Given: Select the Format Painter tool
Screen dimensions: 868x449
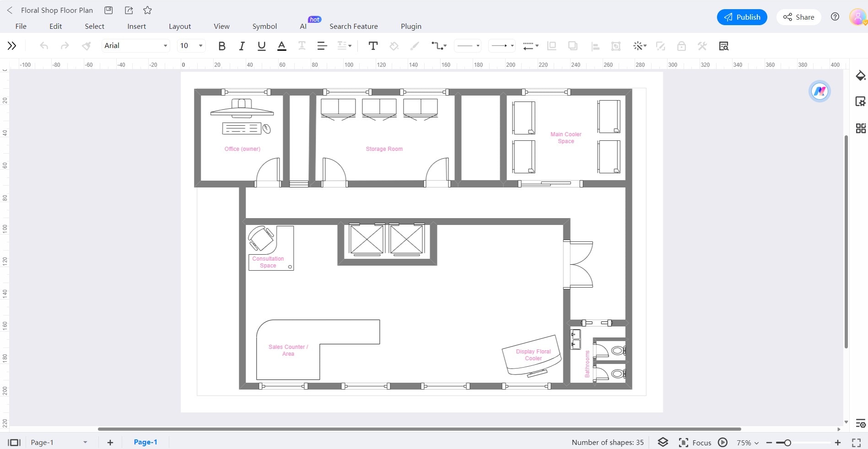Looking at the screenshot, I should [x=86, y=46].
